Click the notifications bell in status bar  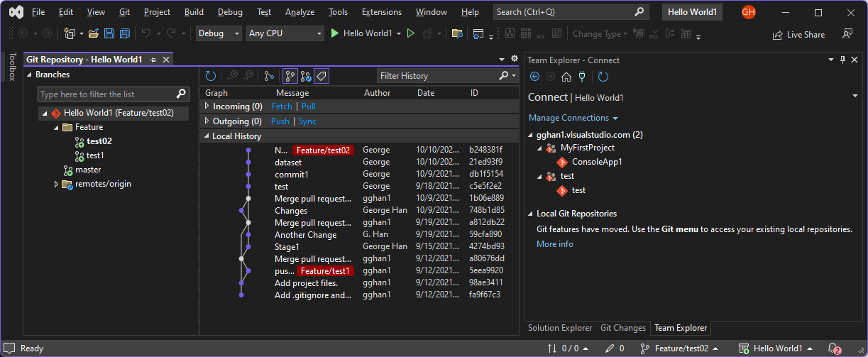pyautogui.click(x=834, y=348)
